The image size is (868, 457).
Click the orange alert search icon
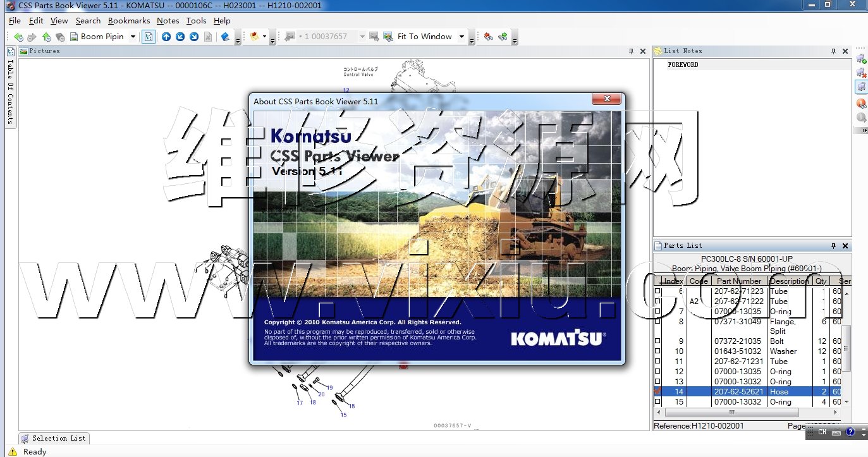pyautogui.click(x=861, y=103)
